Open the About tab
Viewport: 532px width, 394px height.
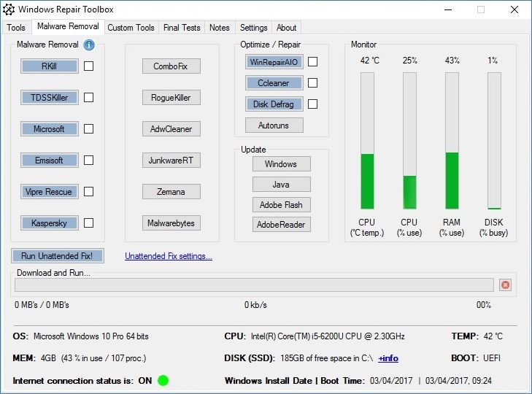[286, 28]
